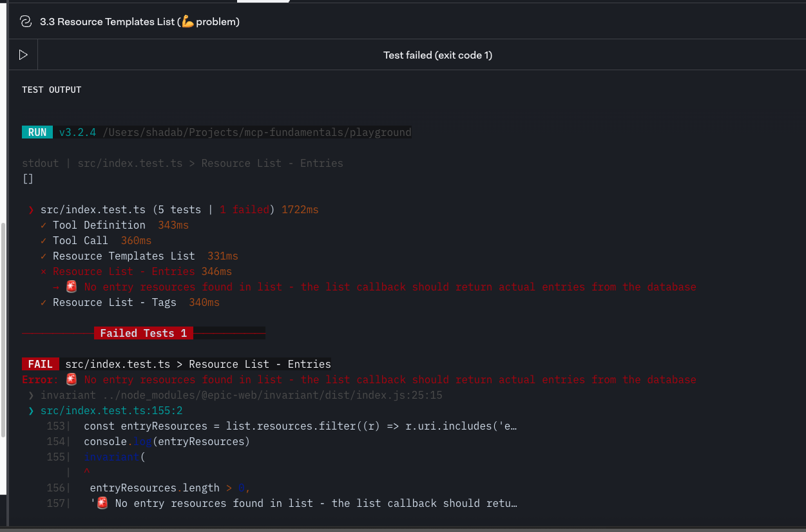Click the Epic Web logo icon
The width and height of the screenshot is (806, 532).
pyautogui.click(x=26, y=22)
